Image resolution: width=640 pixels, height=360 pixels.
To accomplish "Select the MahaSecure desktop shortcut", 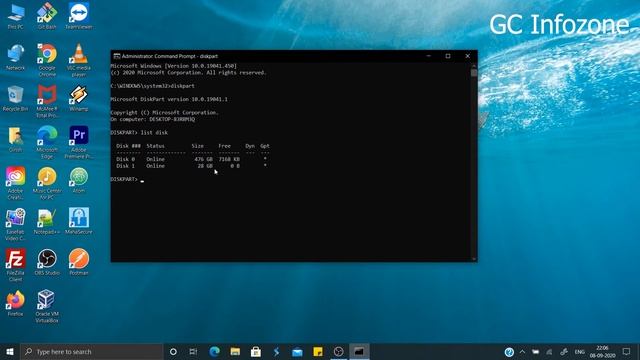I will [79, 221].
